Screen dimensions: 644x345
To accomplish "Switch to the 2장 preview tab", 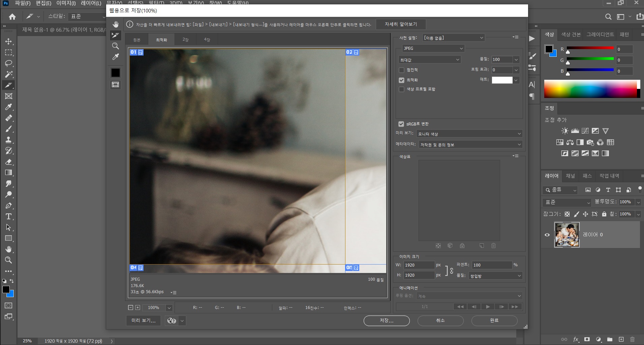I will pos(185,40).
